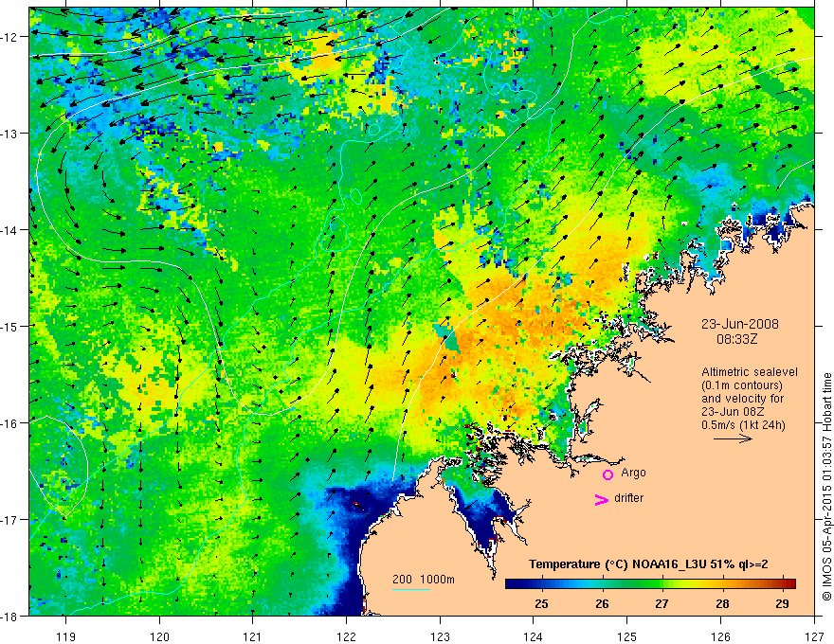
Task: Click the 'Argo' legend label
Action: click(x=633, y=473)
